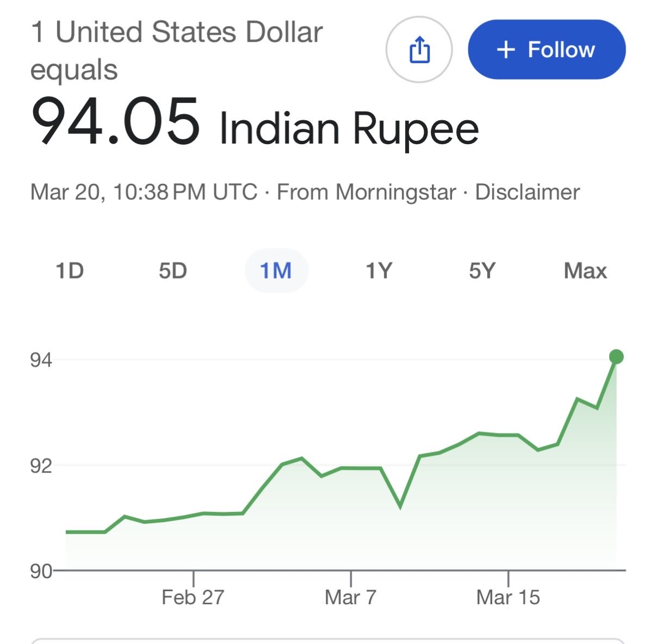Viewport: 656px width, 644px height.
Task: Click the Mar 7 date axis label
Action: (350, 597)
